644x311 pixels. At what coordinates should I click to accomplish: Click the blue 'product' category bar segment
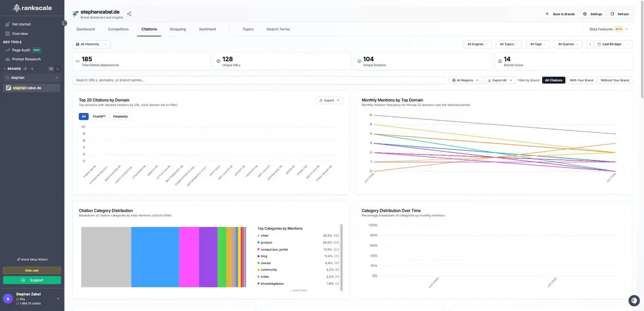click(x=155, y=257)
